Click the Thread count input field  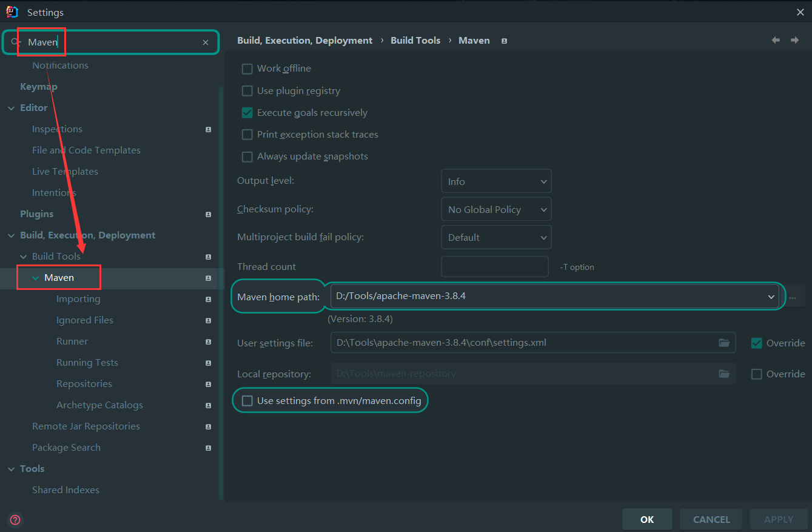tap(495, 266)
